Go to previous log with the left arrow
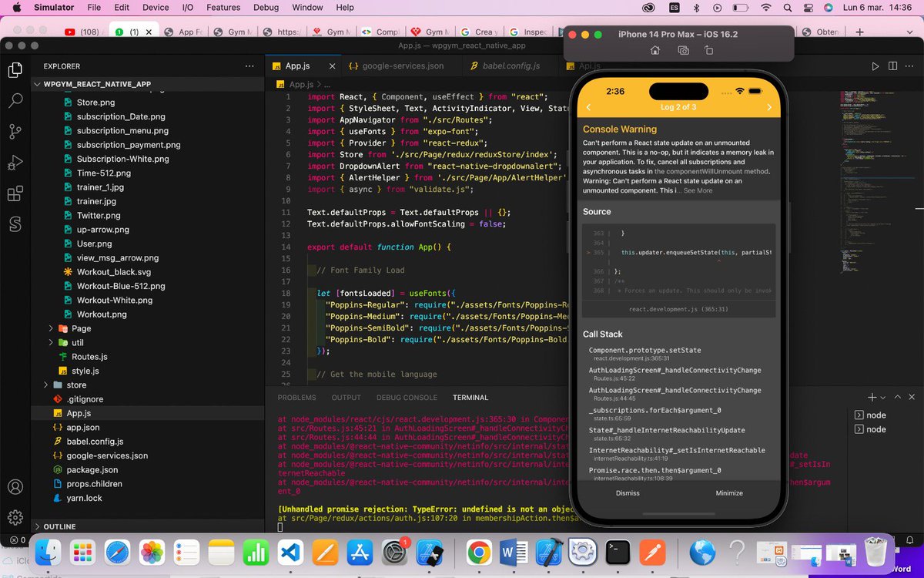924x578 pixels. pyautogui.click(x=589, y=107)
